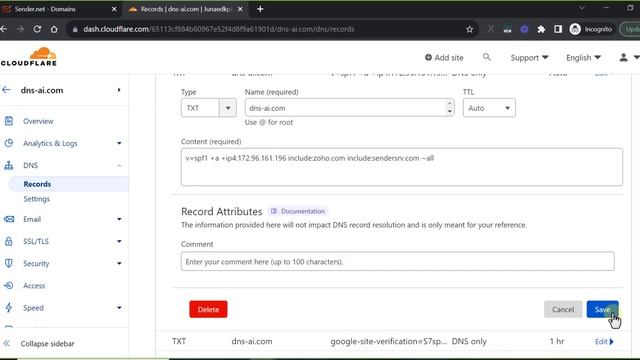640x360 pixels.
Task: Open the TTL Auto dropdown
Action: tap(489, 108)
